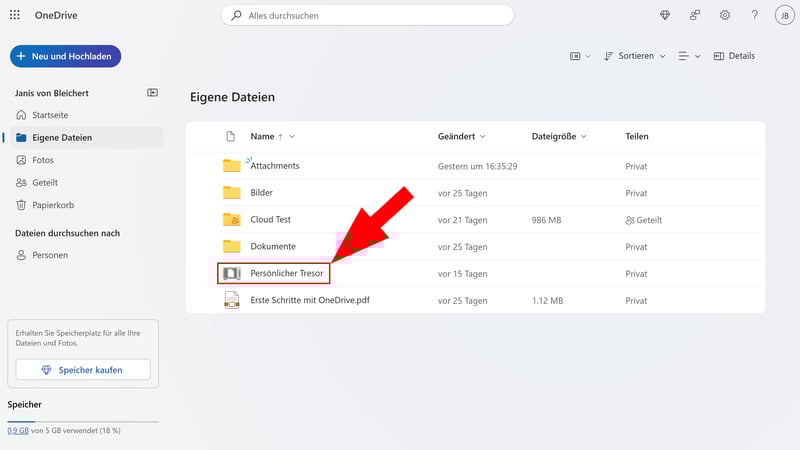Open the Persönlicher Tresor vault icon
Screen dimensions: 800x450
pos(231,273)
